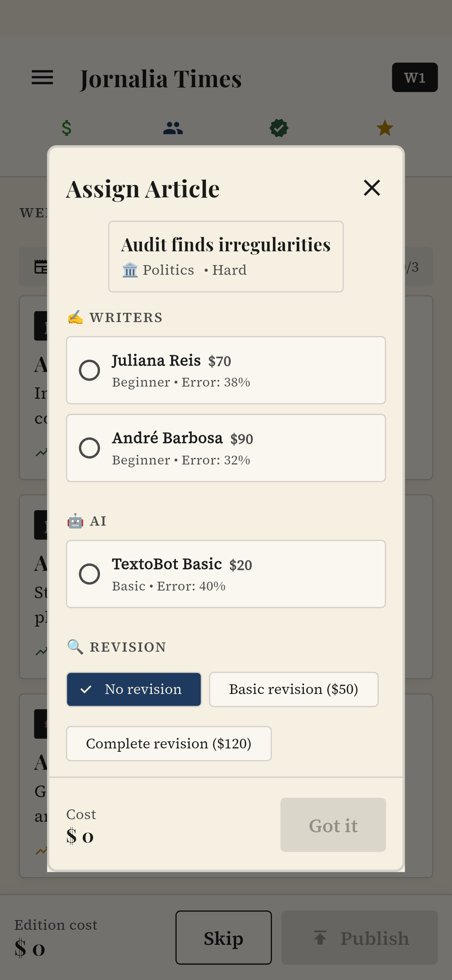Tap the green dollar money icon
This screenshot has height=980, width=452.
coord(67,128)
